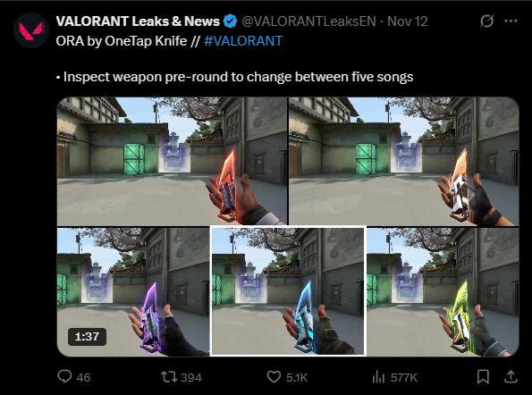Open the three-dot more options menu
532x395 pixels.
511,21
